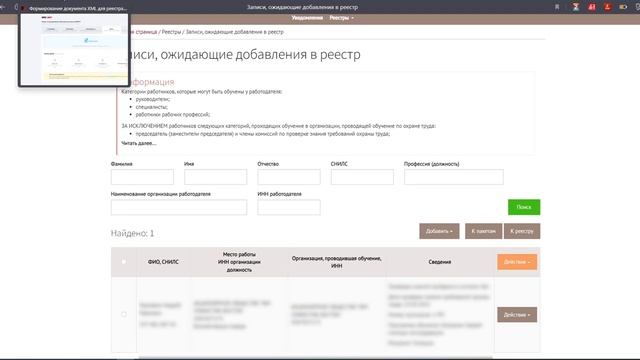This screenshot has width=640, height=360.
Task: Click the 'Место работы ИНН организации' column header
Action: [239, 262]
